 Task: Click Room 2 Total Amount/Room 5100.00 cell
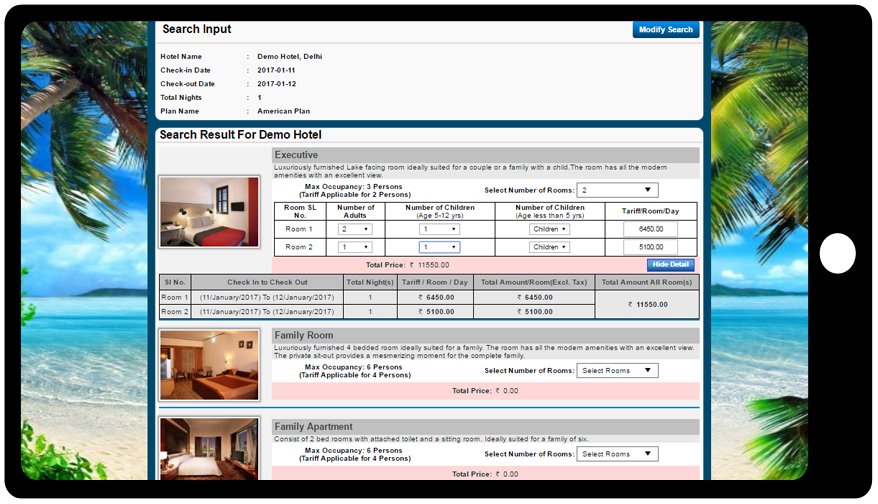click(x=534, y=312)
